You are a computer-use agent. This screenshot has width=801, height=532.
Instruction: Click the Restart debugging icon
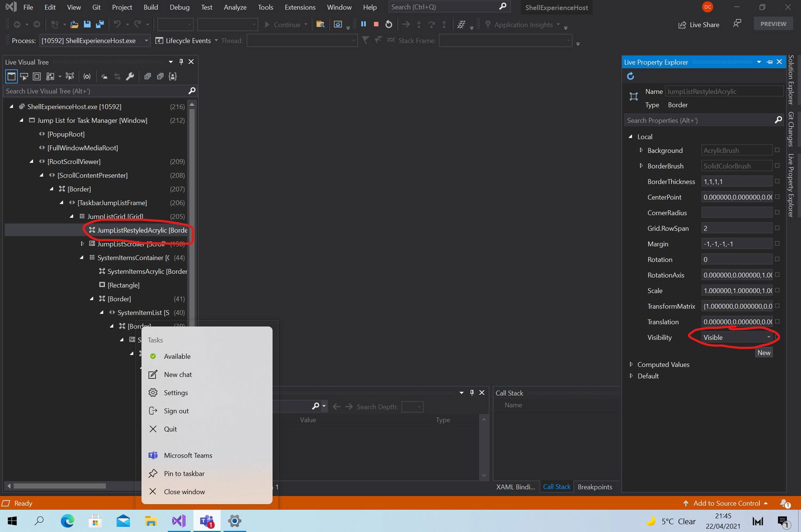pyautogui.click(x=389, y=24)
